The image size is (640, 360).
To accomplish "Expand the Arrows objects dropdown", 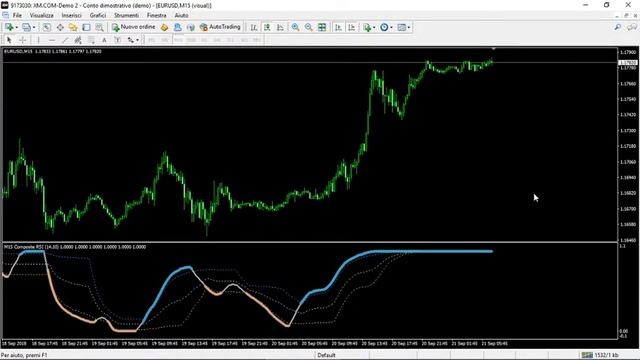I will coord(138,40).
